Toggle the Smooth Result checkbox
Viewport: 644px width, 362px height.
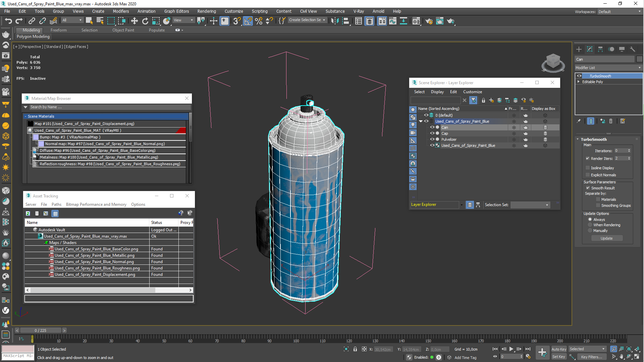[588, 188]
